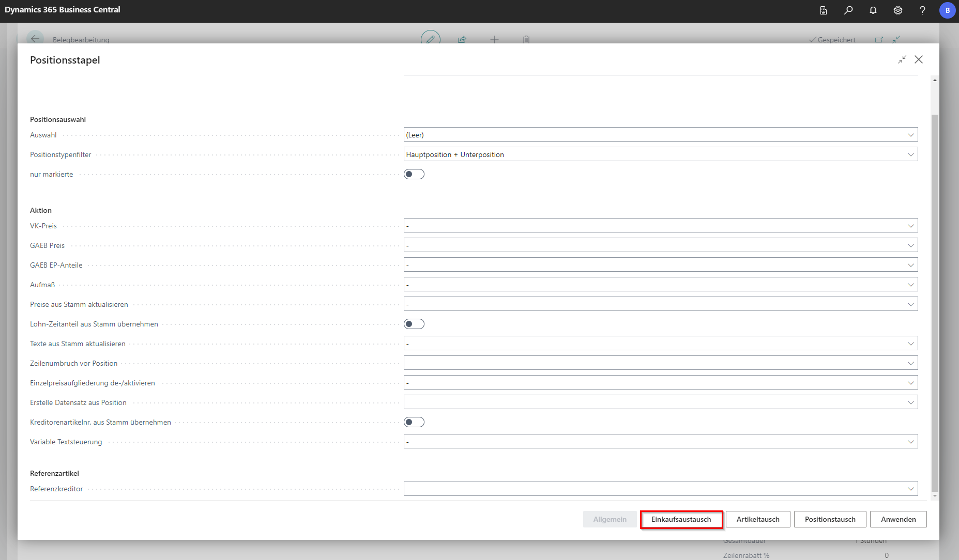The height and width of the screenshot is (560, 959).
Task: Open the settings gear icon
Action: [898, 10]
